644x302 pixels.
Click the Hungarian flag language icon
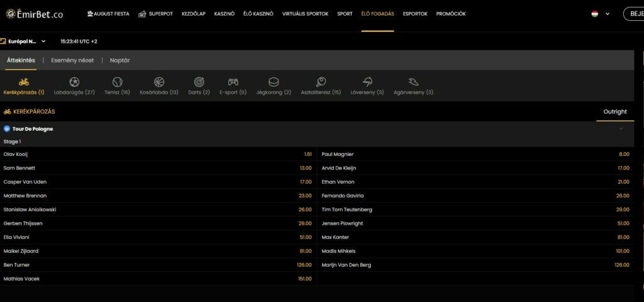click(x=595, y=14)
